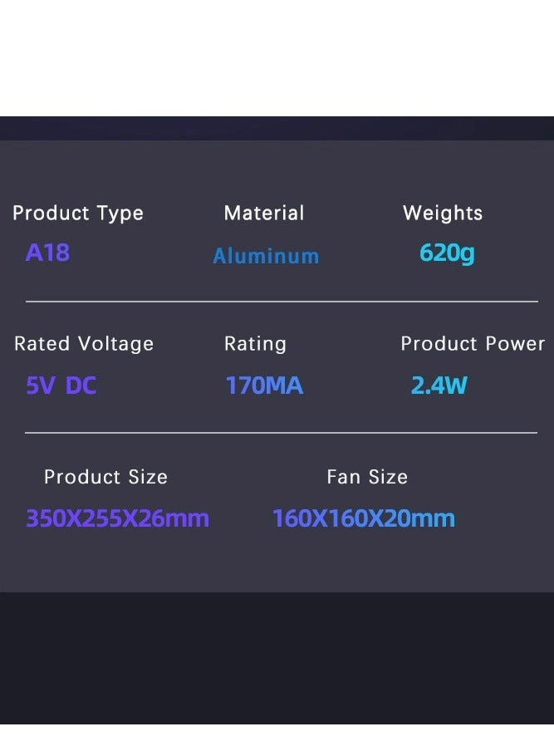Viewport: 554px width, 756px height.
Task: Select the 170MA rating value
Action: pyautogui.click(x=264, y=385)
